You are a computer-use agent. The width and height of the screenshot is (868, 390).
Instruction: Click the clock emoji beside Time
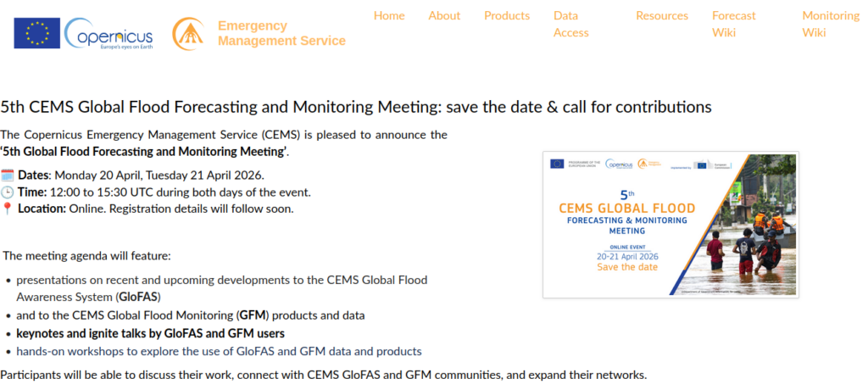8,192
